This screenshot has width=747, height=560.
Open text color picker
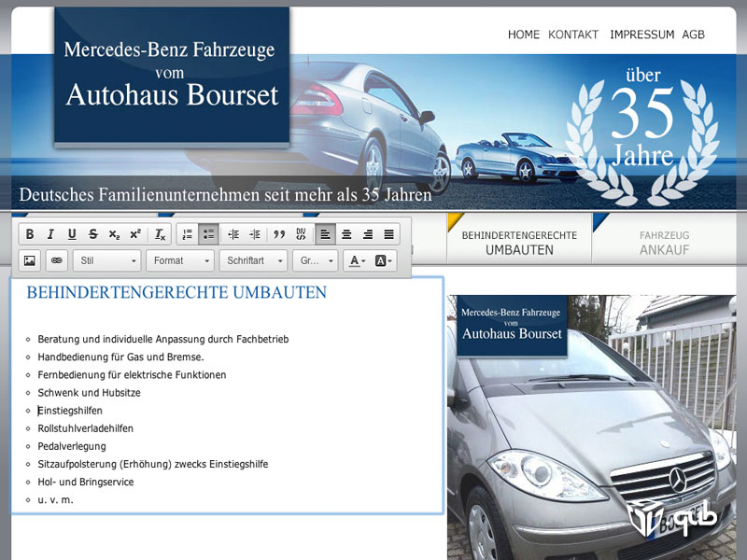[x=357, y=260]
